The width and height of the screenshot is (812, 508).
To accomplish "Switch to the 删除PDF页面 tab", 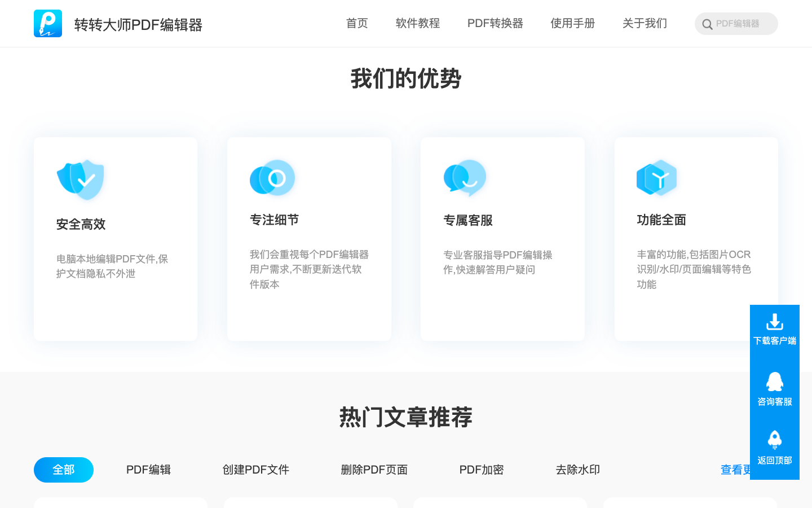I will (x=374, y=470).
